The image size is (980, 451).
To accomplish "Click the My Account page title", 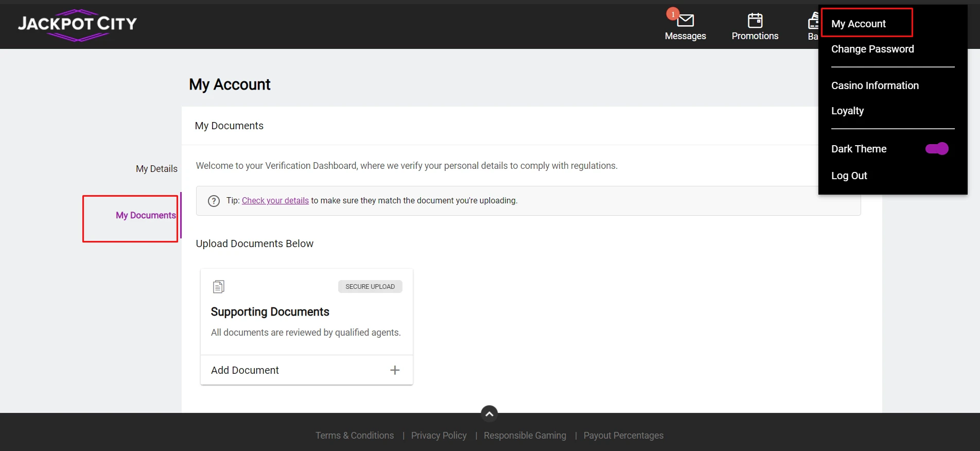I will [230, 84].
